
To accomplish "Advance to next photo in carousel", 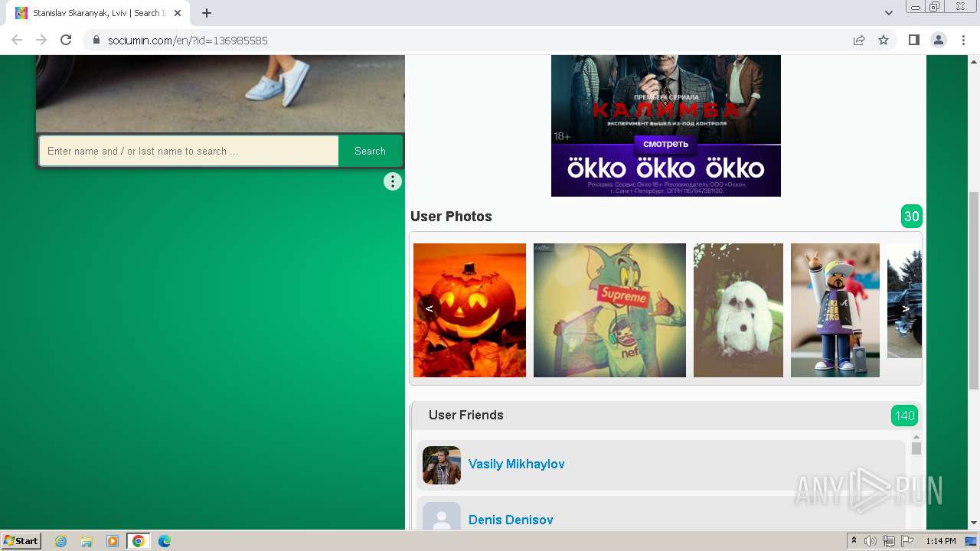I will 906,308.
